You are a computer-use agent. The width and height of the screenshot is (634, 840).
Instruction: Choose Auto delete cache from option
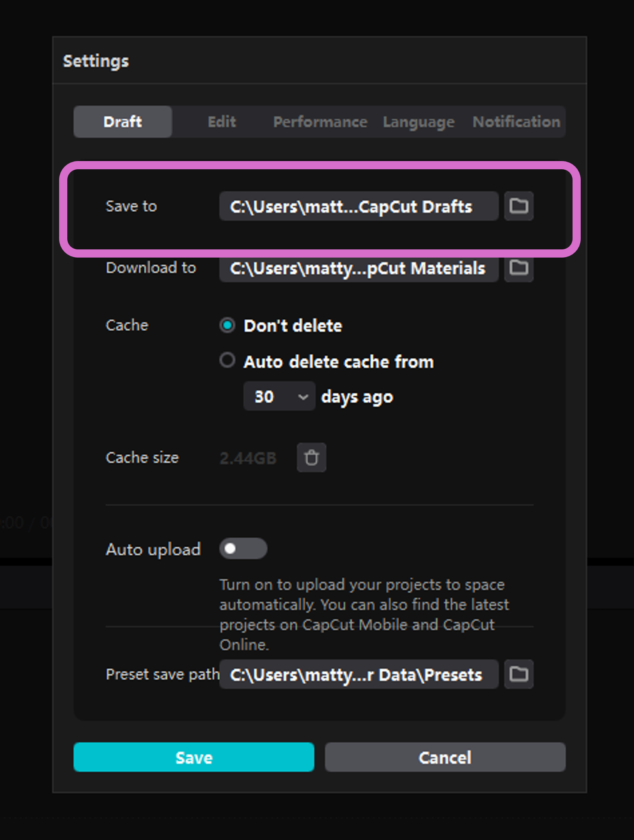(x=227, y=360)
